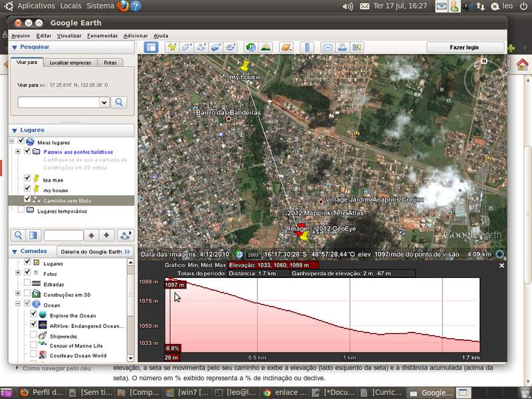The width and height of the screenshot is (532, 399).
Task: Select the add path tool
Action: click(x=201, y=47)
